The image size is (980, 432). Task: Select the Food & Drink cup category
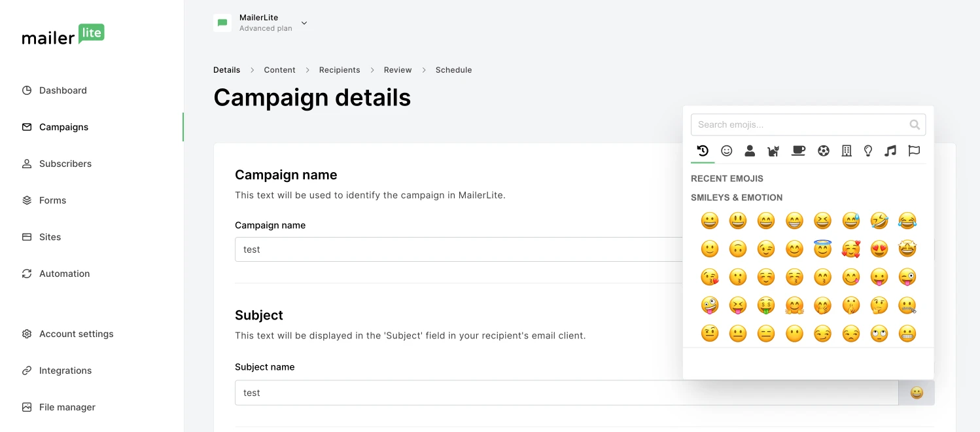tap(798, 151)
